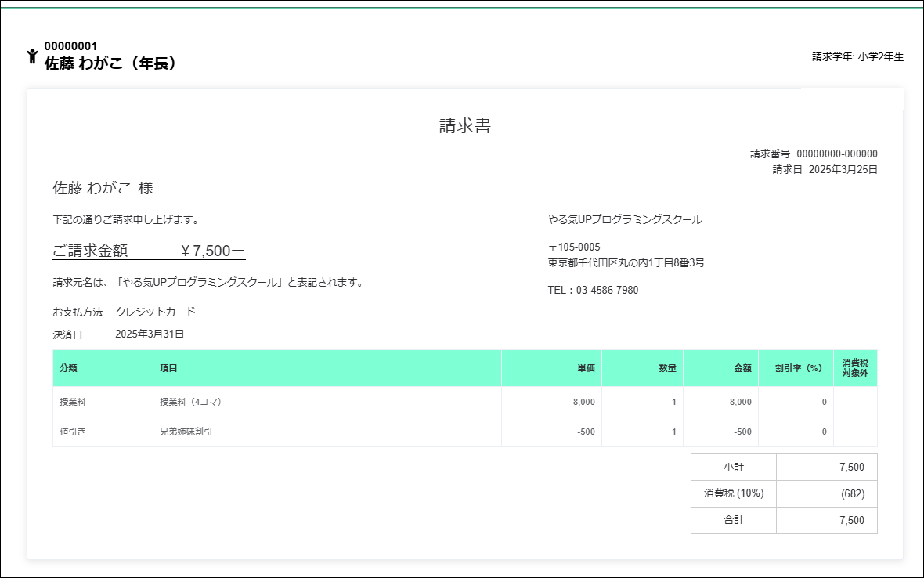Click the 消費税対象外 column header
Screen dimensions: 924x578
click(855, 368)
